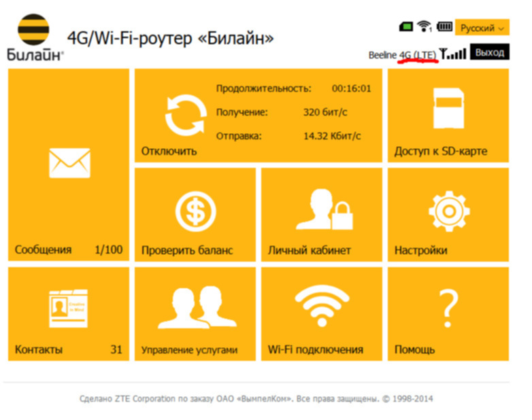Click the battery level status icon
This screenshot has width=532, height=420.
(x=444, y=27)
